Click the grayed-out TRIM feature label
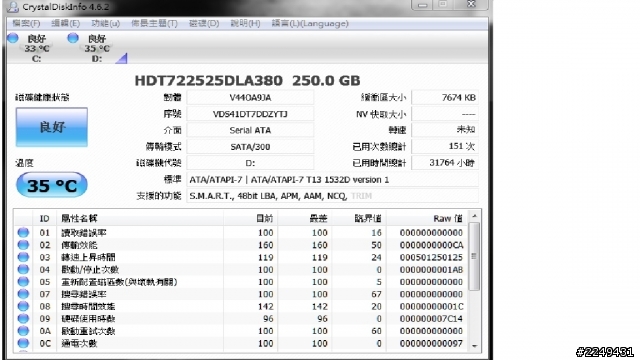This screenshot has height=360, width=640. pos(361,196)
